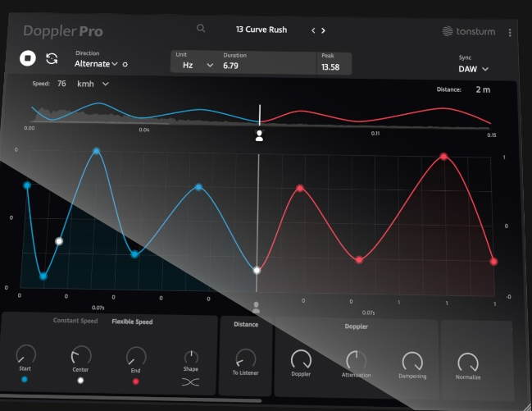Click the preset name 13 Curve Rush
Screen dimensions: 532x411
(261, 30)
